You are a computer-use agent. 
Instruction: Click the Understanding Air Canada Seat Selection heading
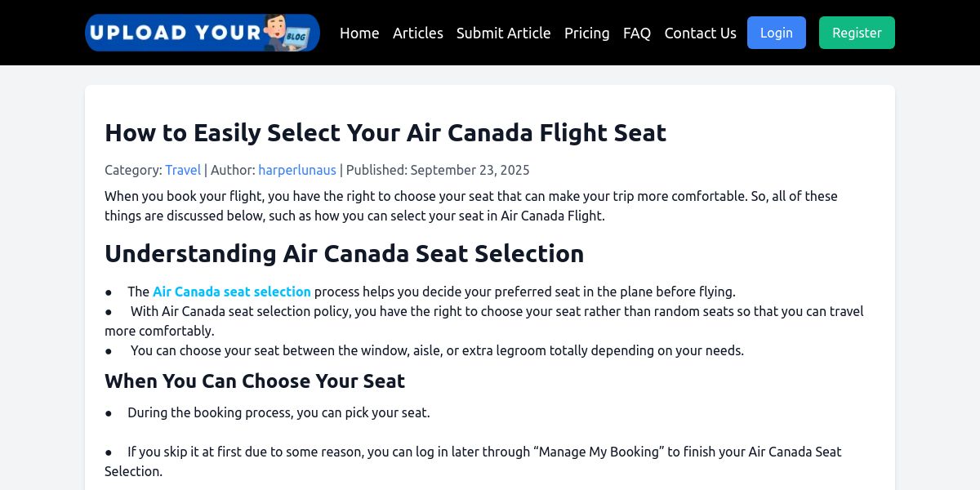(x=344, y=253)
